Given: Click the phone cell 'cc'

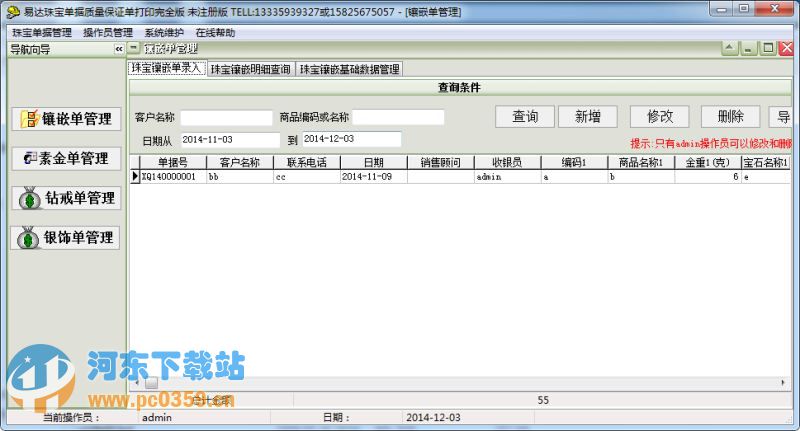Looking at the screenshot, I should (307, 177).
